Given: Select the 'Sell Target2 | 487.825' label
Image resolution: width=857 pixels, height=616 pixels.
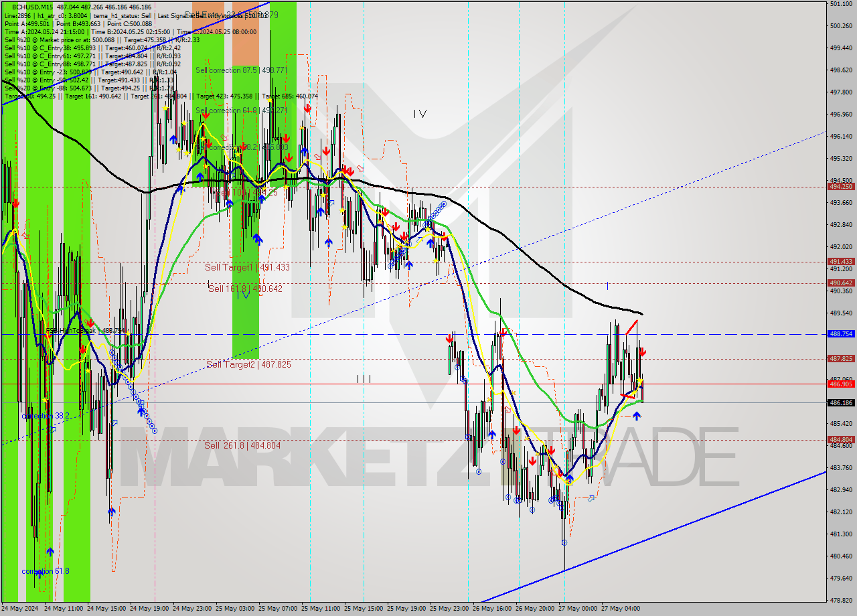Looking at the screenshot, I should [248, 364].
